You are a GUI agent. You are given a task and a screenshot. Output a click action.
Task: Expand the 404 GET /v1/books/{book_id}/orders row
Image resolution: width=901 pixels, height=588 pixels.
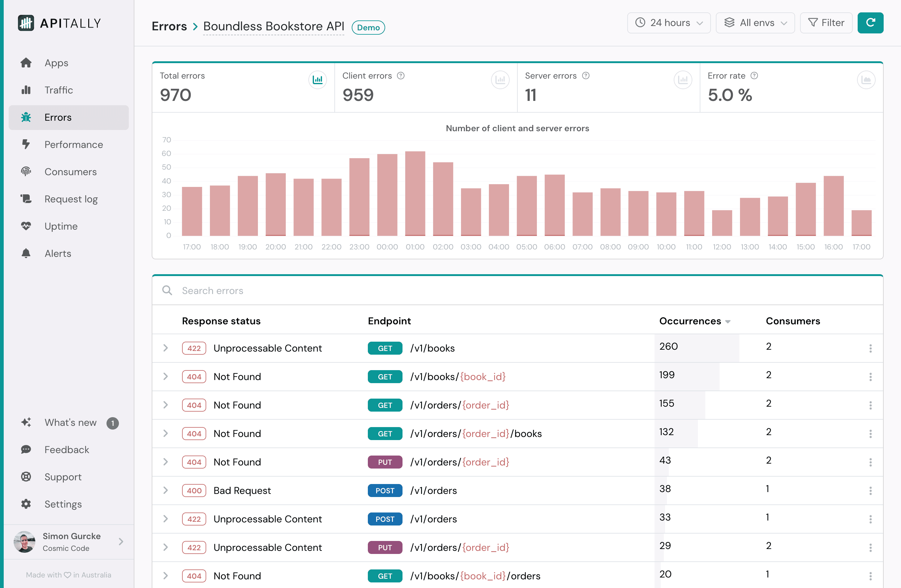[x=165, y=576]
